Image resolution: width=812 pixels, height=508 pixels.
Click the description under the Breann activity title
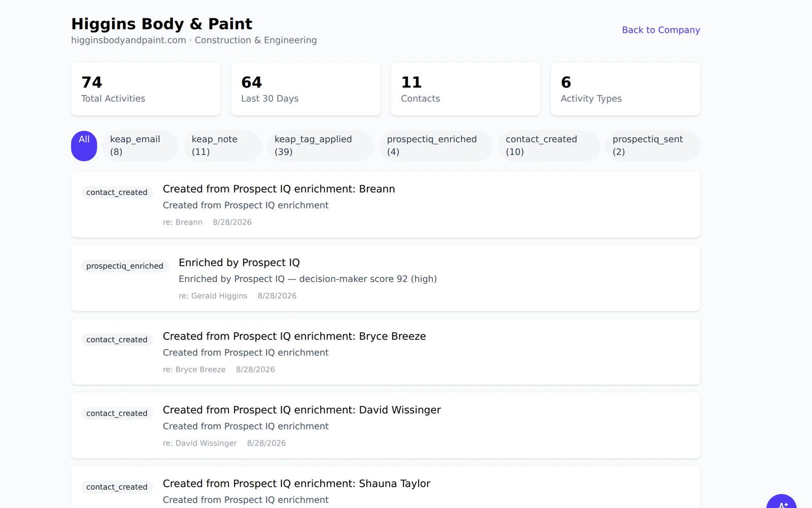(x=246, y=205)
